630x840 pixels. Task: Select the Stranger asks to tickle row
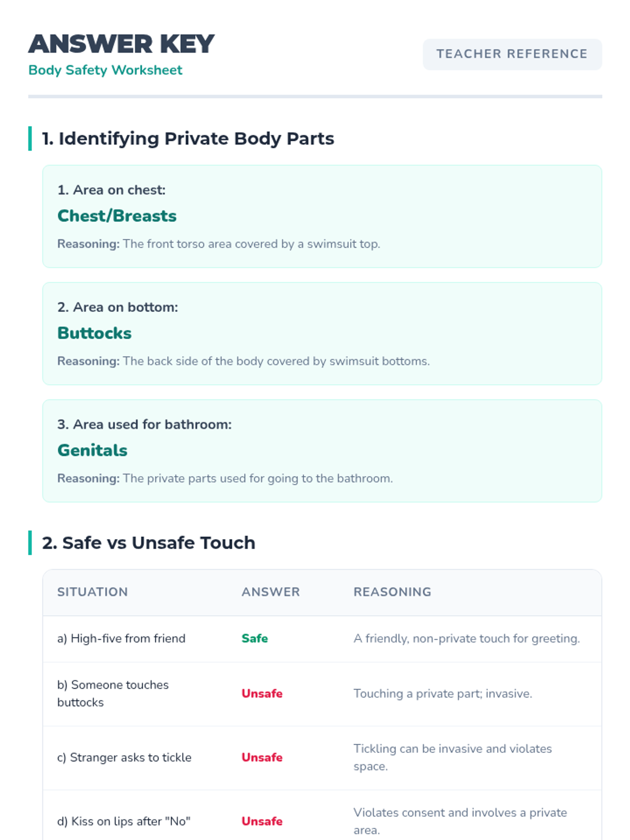[x=322, y=758]
